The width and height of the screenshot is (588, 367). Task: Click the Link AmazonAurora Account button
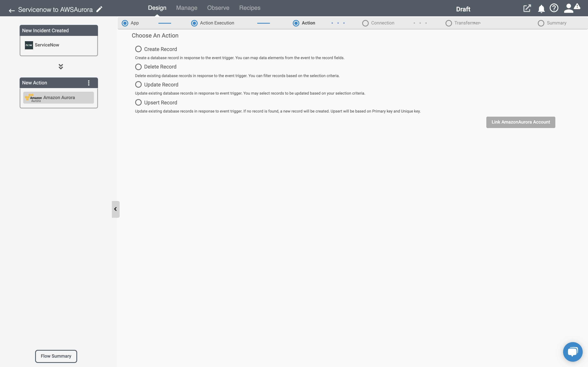coord(521,122)
